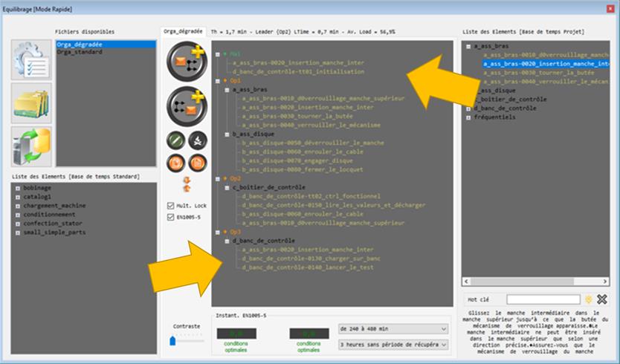Collapse d_banc_de_contrôle group under Op3
The image size is (620, 364).
(x=227, y=241)
